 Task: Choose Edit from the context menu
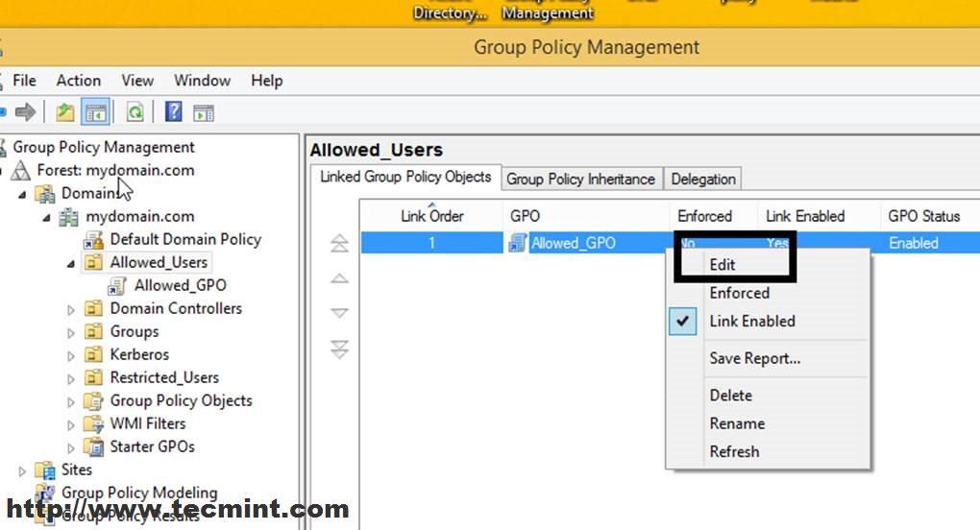click(x=722, y=265)
